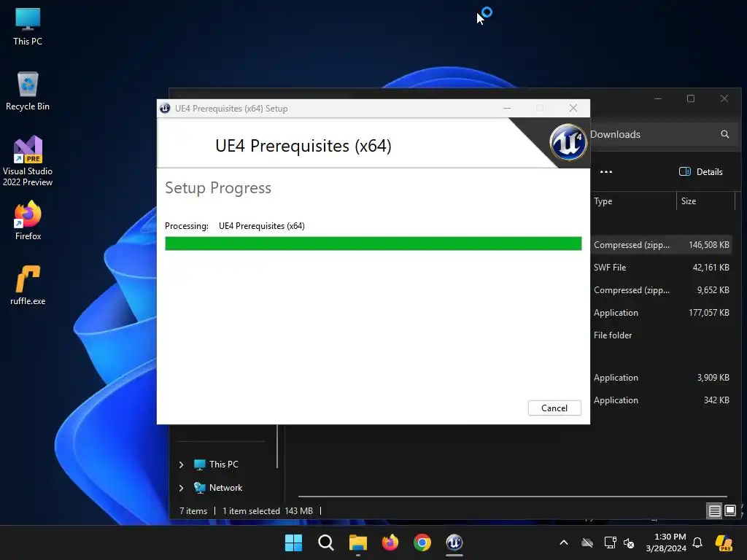Expand This PC in Explorer navigation pane
Image resolution: width=747 pixels, height=560 pixels.
click(x=181, y=464)
